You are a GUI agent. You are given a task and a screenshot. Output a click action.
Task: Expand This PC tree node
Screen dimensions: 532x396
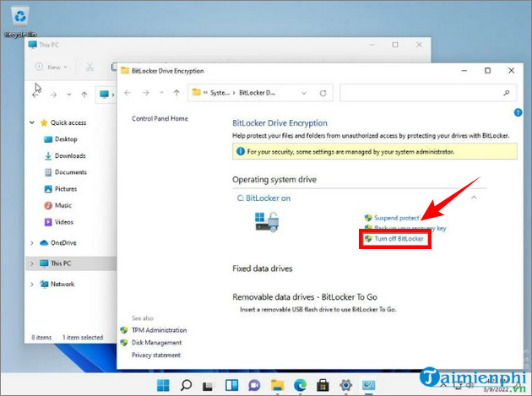click(32, 263)
